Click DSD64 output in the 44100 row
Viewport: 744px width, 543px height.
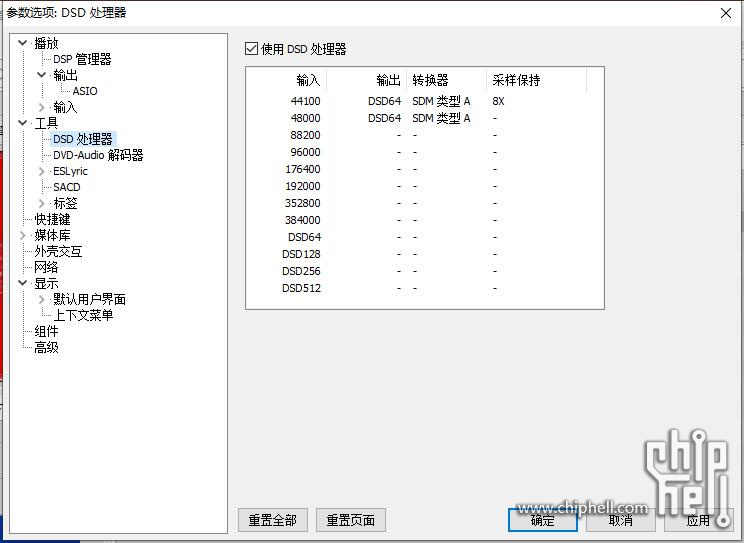tap(384, 101)
